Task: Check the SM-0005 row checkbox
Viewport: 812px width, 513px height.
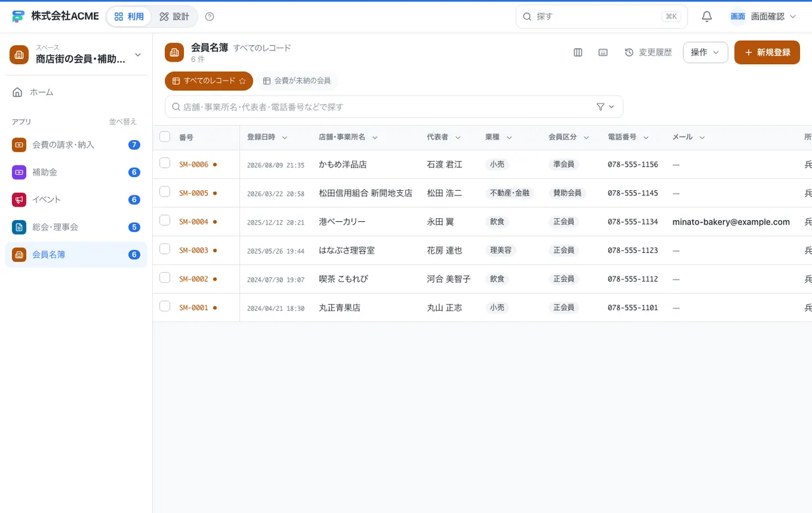Action: pos(165,192)
